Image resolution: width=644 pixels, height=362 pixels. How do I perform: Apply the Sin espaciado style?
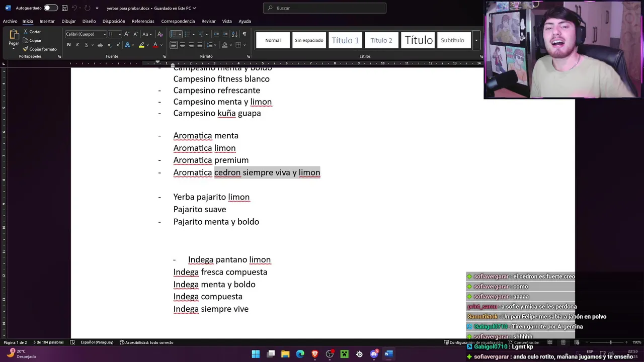coord(309,40)
